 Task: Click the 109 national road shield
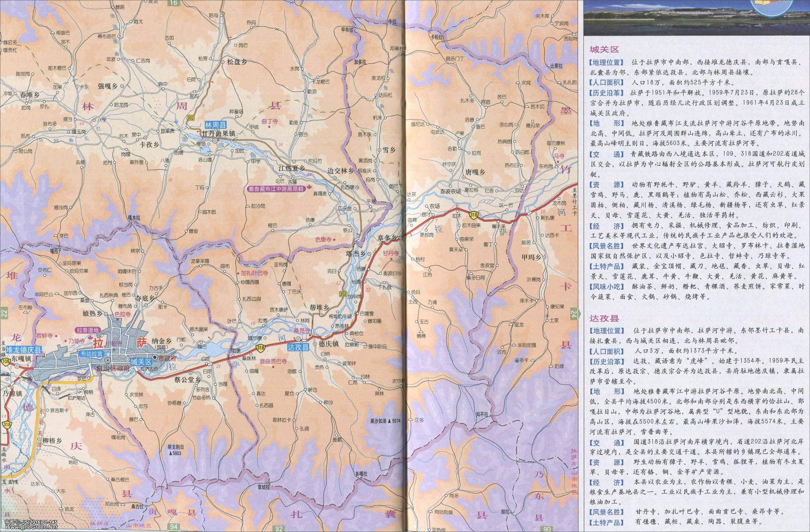(x=6, y=361)
